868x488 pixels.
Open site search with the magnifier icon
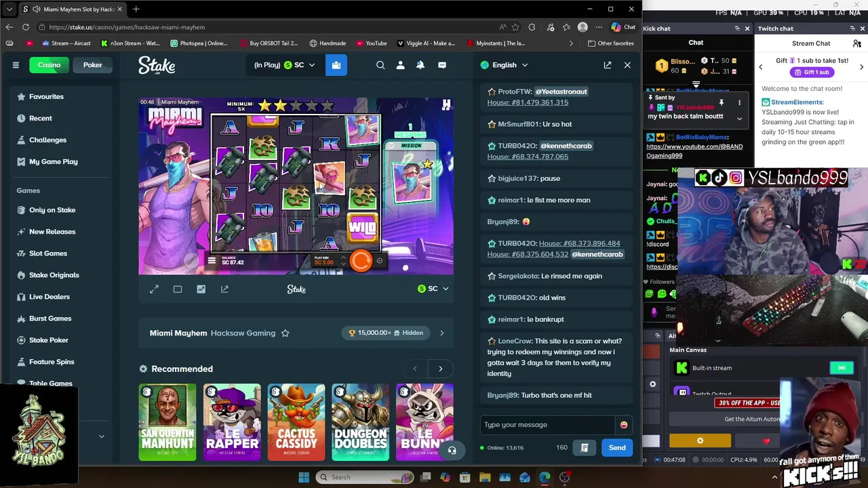click(x=380, y=65)
